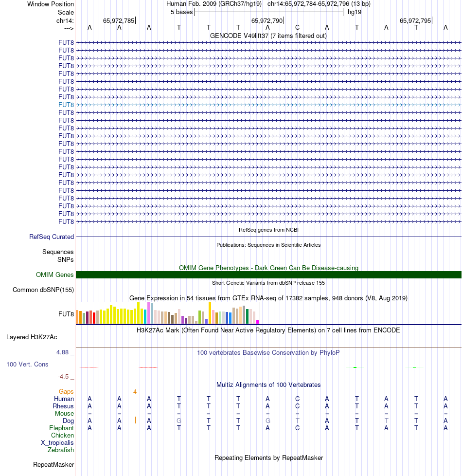Click the 'Dog' alignment row label
This screenshot has height=476, width=462.
click(68, 421)
